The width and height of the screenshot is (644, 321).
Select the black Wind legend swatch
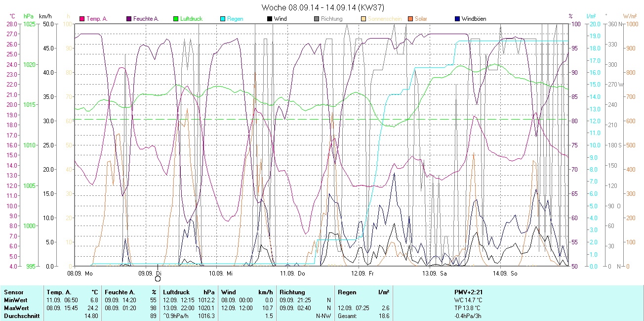pyautogui.click(x=270, y=19)
